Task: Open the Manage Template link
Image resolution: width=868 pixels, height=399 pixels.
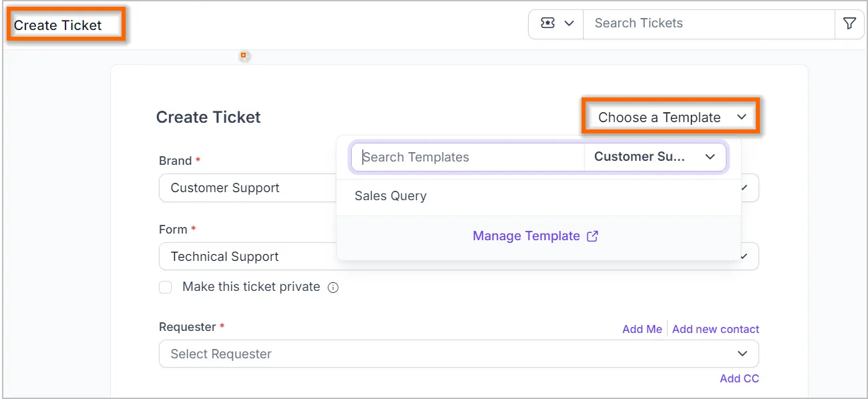Action: (526, 236)
